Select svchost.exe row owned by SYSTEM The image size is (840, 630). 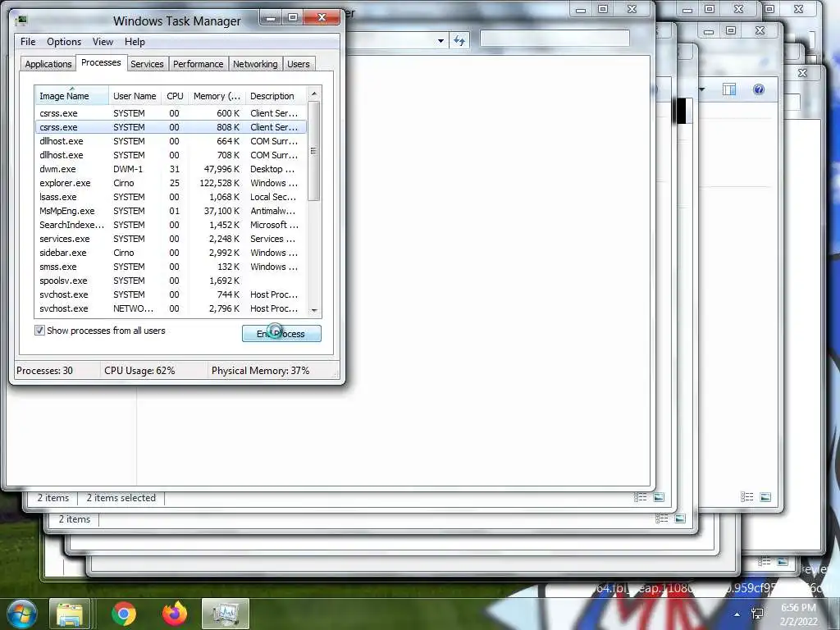(x=171, y=294)
